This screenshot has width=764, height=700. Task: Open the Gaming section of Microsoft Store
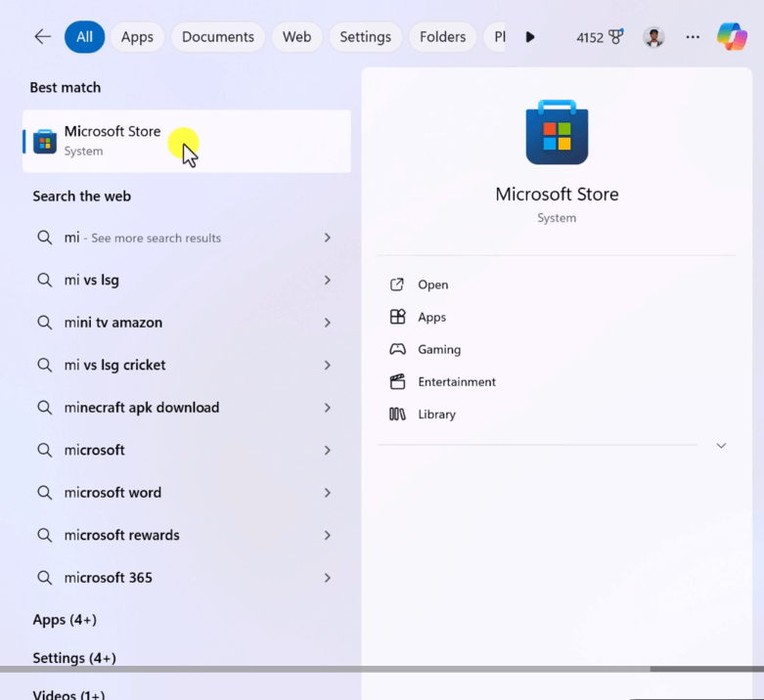(x=439, y=350)
